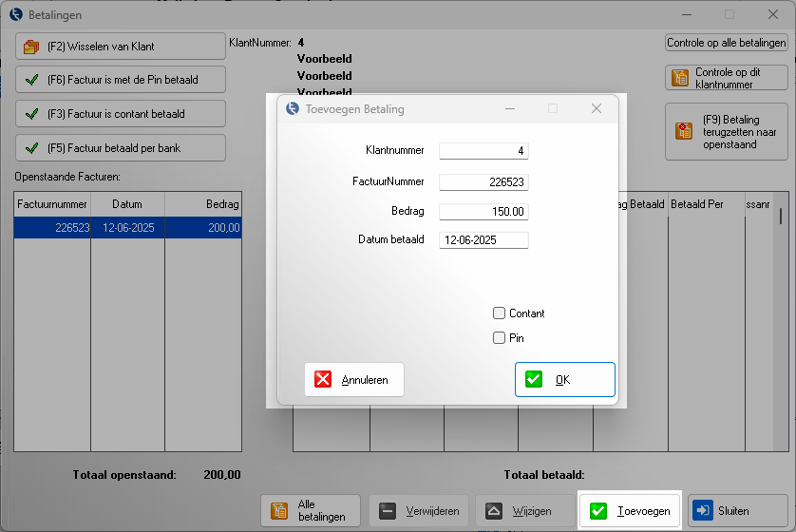The height and width of the screenshot is (532, 796).
Task: Mark invoice paid per bank (F5)
Action: [x=121, y=147]
